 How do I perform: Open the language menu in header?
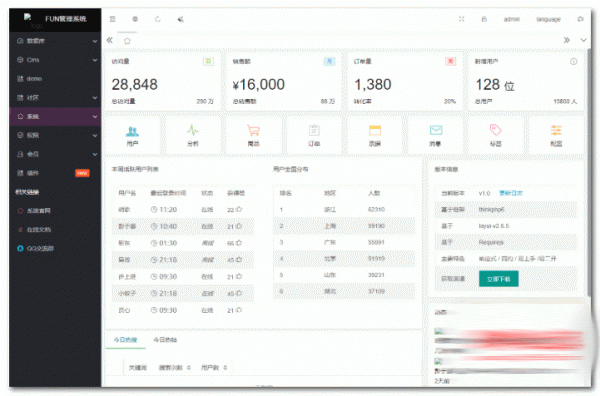[x=548, y=19]
